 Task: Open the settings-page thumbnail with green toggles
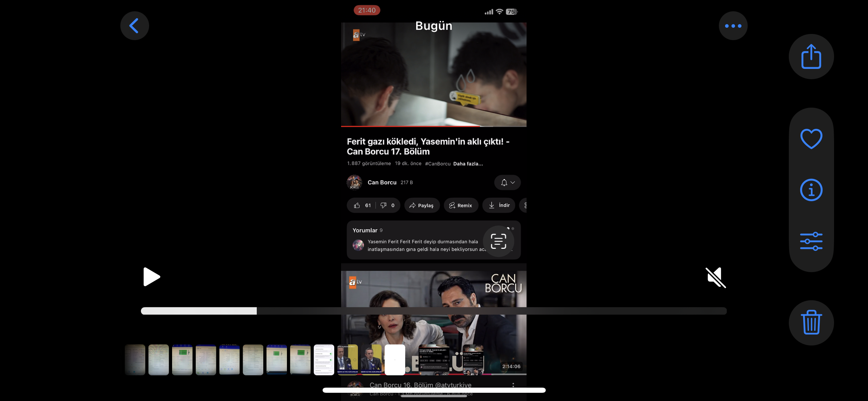324,360
